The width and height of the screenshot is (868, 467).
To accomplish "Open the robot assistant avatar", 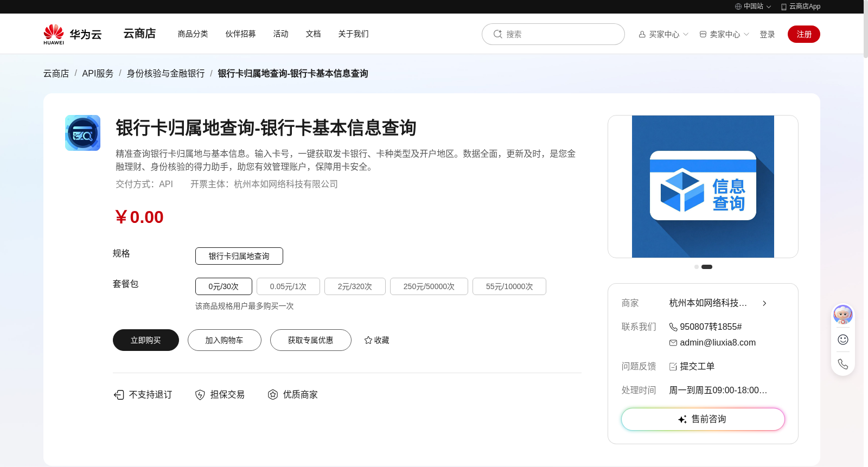I will (843, 315).
